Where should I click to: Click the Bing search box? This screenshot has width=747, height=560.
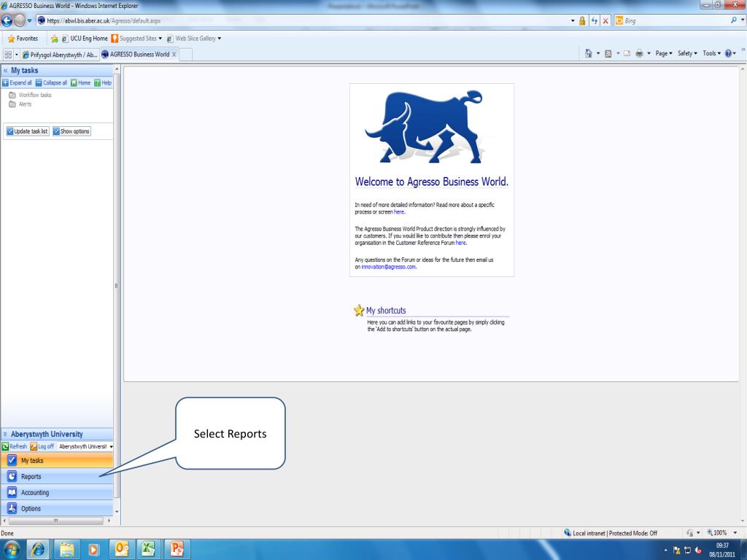point(672,20)
